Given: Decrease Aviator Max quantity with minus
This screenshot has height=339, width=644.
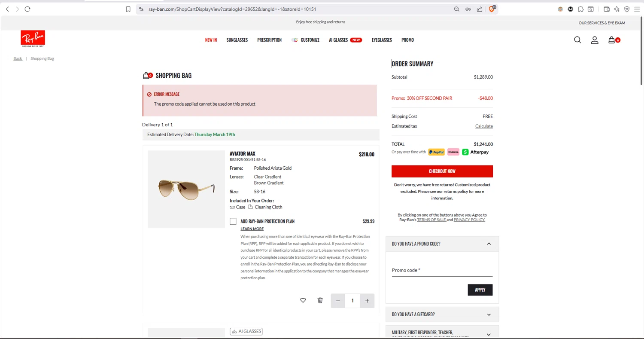Looking at the screenshot, I should 338,301.
